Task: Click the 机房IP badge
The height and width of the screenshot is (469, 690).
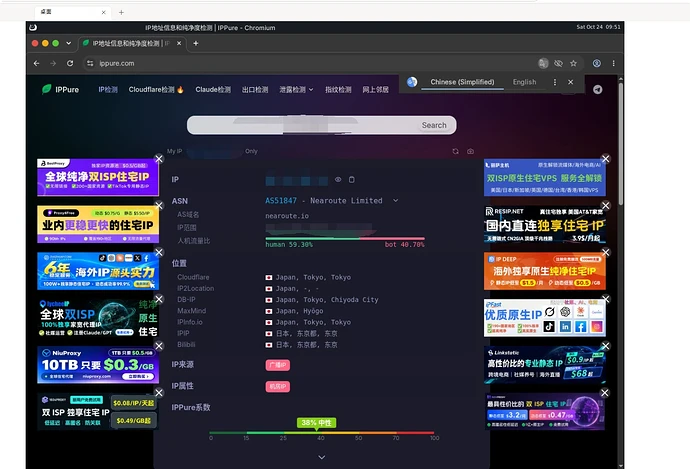Action: [278, 387]
